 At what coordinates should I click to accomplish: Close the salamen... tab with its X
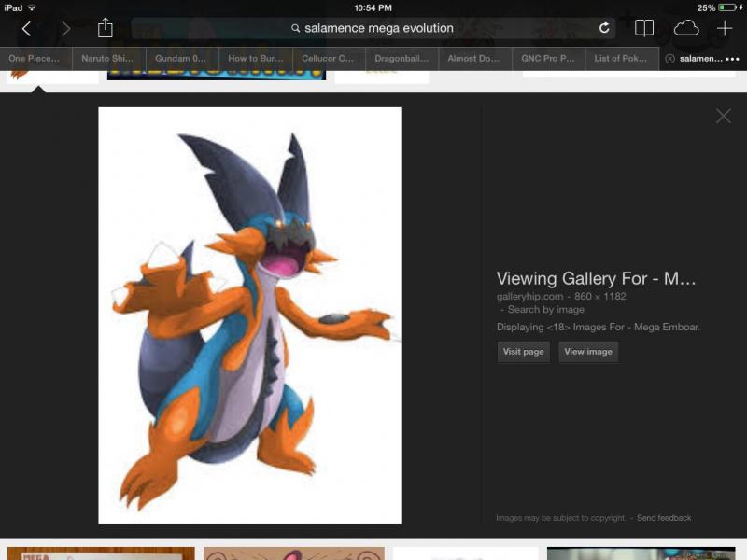coord(669,59)
